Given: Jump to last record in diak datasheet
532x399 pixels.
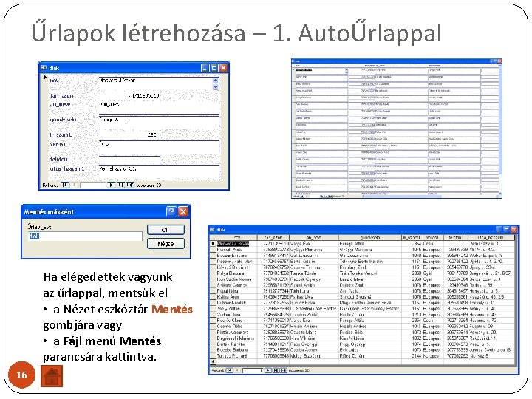Looking at the screenshot, I should (276, 370).
